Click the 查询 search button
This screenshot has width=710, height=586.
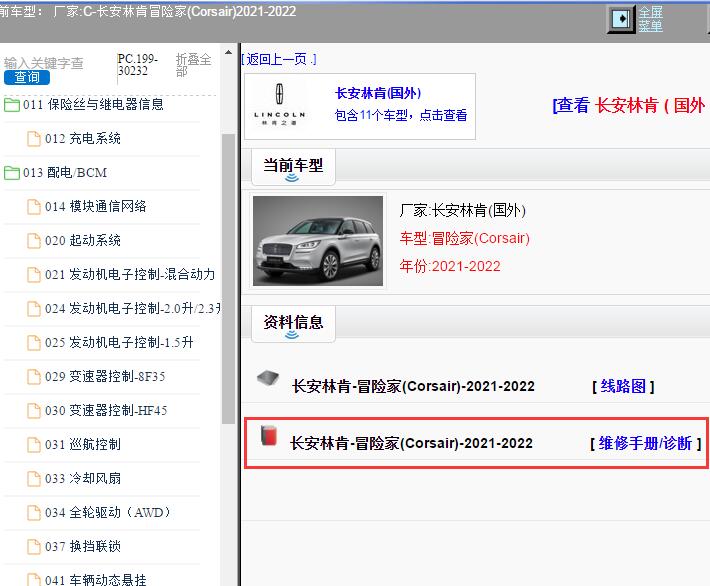[27, 77]
